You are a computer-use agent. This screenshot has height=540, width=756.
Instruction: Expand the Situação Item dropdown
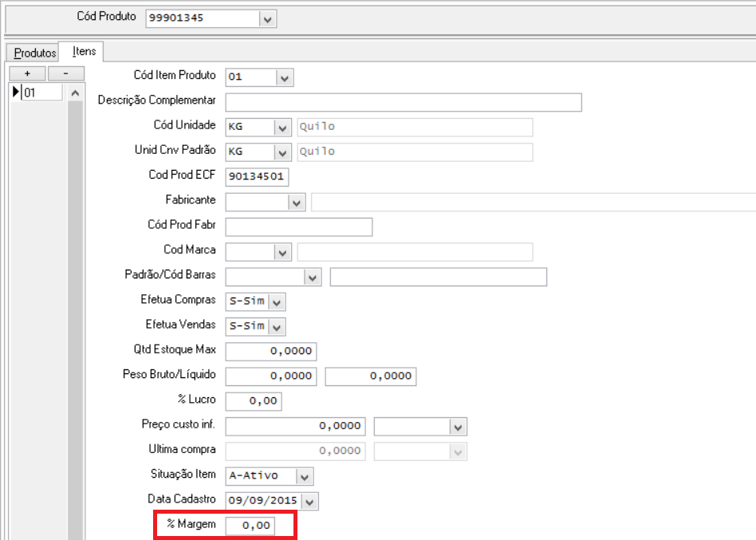[304, 476]
